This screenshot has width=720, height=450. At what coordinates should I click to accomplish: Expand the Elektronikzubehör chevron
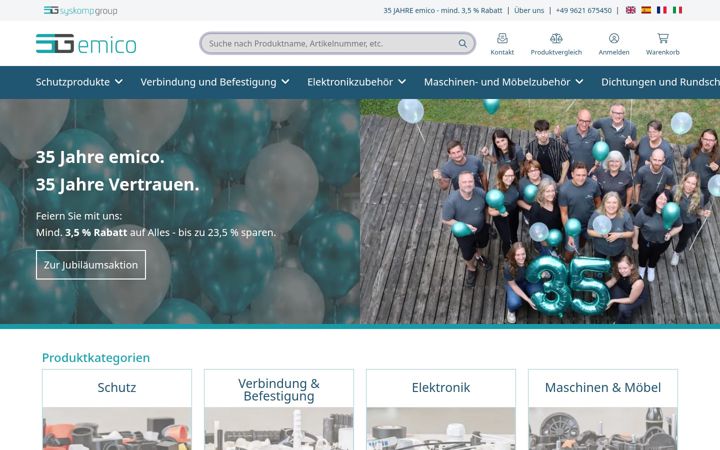(x=402, y=82)
